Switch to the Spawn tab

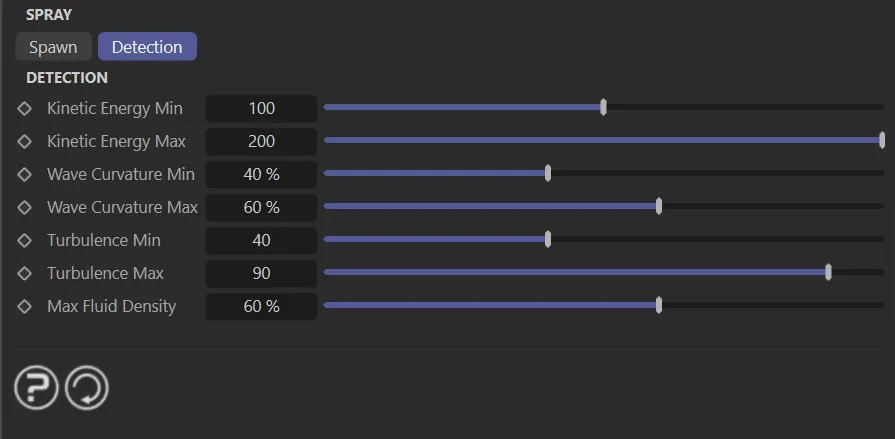[53, 47]
